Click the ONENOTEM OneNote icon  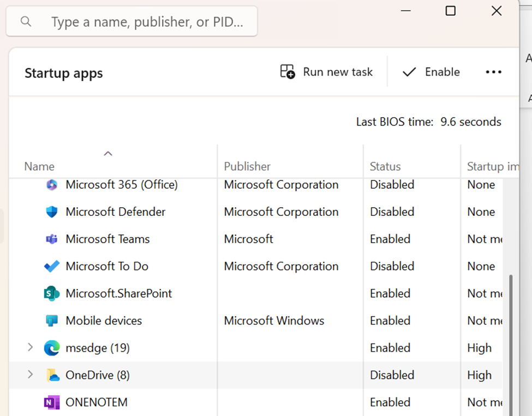[x=52, y=402]
